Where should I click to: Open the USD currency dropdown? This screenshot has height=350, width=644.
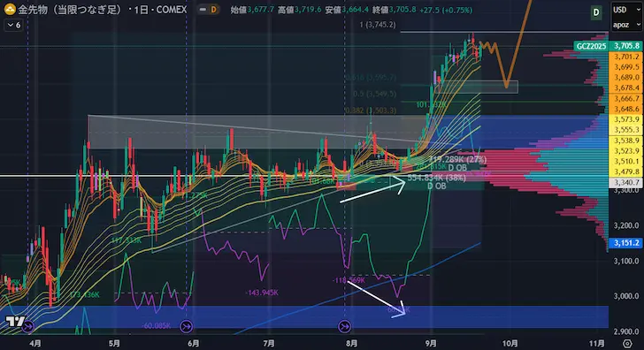pos(626,10)
